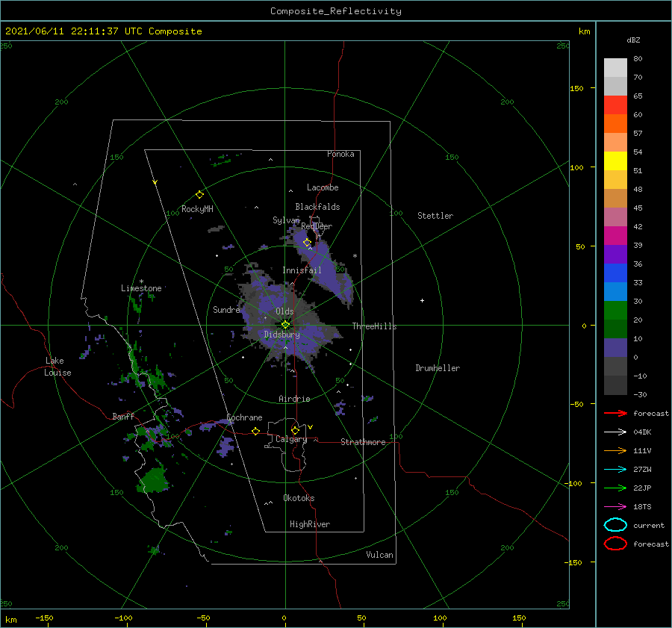Select the orange 111V arrow legend
Image resolution: width=672 pixels, height=628 pixels.
click(615, 450)
